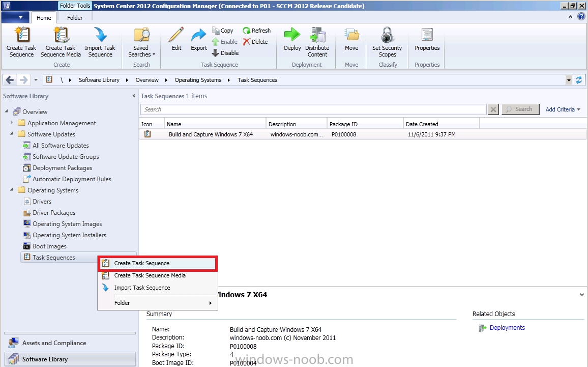Open Set Security Scopes
Image resolution: width=588 pixels, height=367 pixels.
tap(387, 42)
